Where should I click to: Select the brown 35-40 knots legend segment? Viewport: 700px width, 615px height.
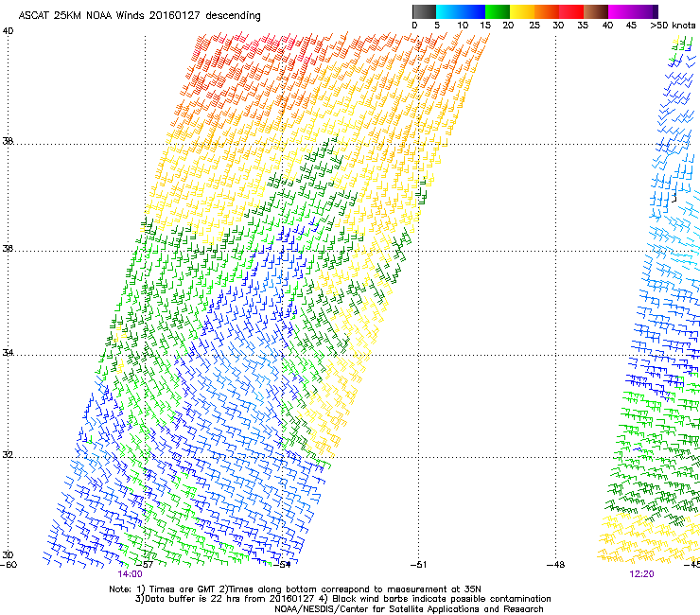[x=596, y=11]
